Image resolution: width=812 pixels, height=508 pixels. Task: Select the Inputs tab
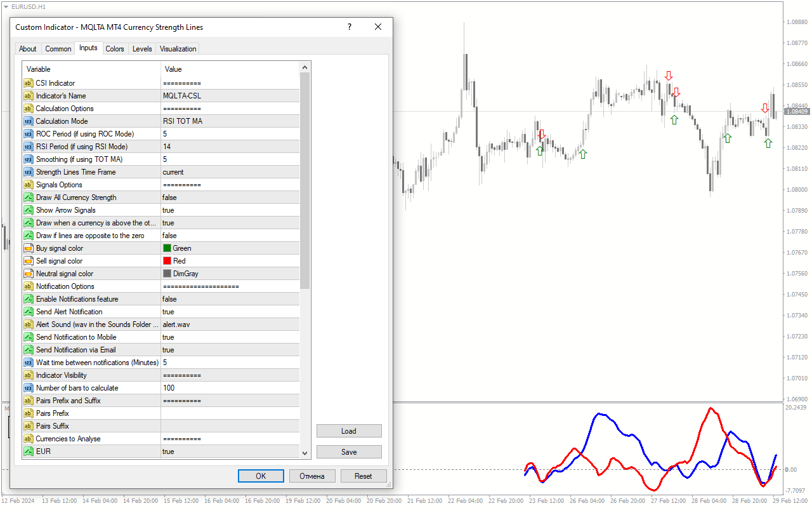pyautogui.click(x=88, y=48)
